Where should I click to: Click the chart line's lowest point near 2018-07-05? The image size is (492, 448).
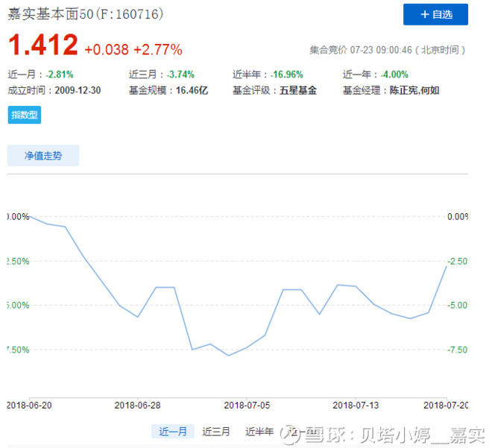coord(228,356)
